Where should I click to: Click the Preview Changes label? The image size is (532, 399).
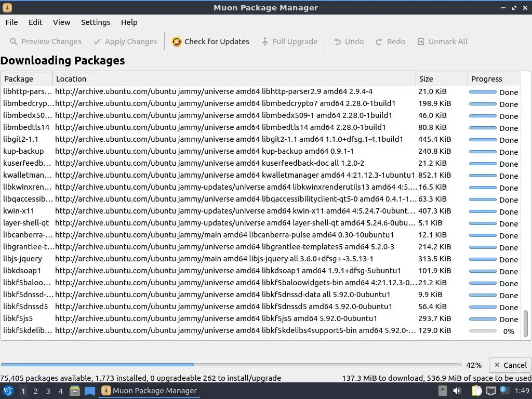pyautogui.click(x=51, y=42)
